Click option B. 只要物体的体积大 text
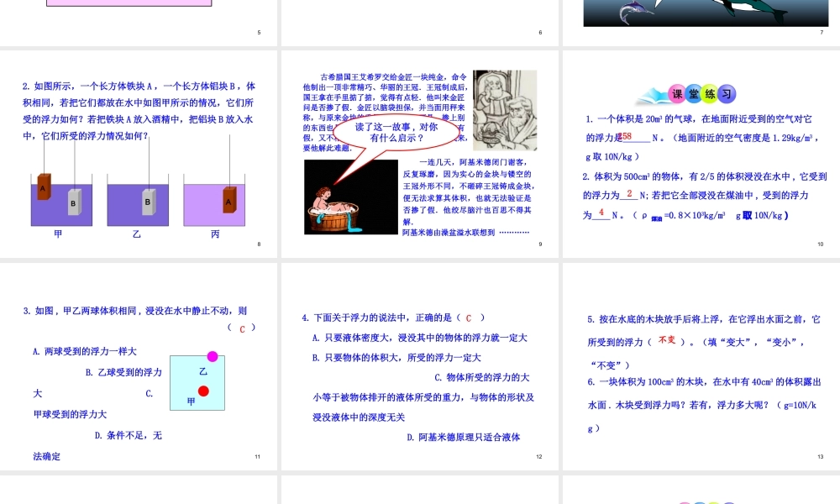This screenshot has width=840, height=504. (x=396, y=357)
